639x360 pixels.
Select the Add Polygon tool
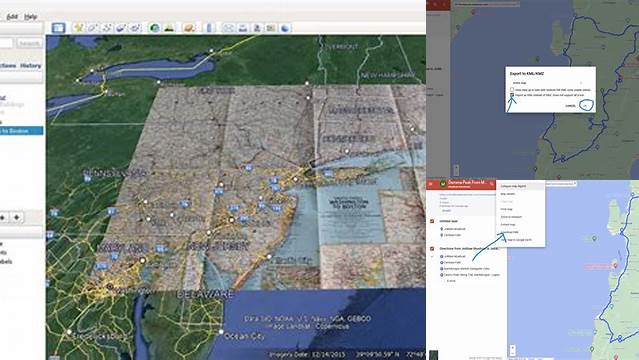[x=92, y=28]
